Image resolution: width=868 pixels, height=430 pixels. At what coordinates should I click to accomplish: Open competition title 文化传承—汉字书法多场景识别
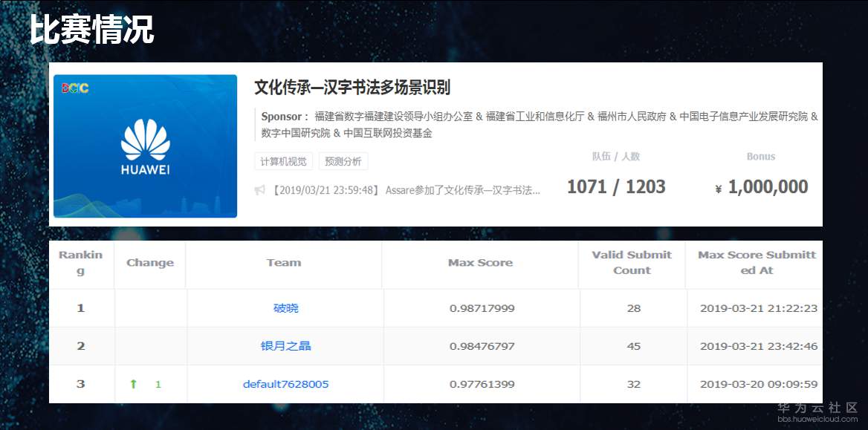(352, 88)
